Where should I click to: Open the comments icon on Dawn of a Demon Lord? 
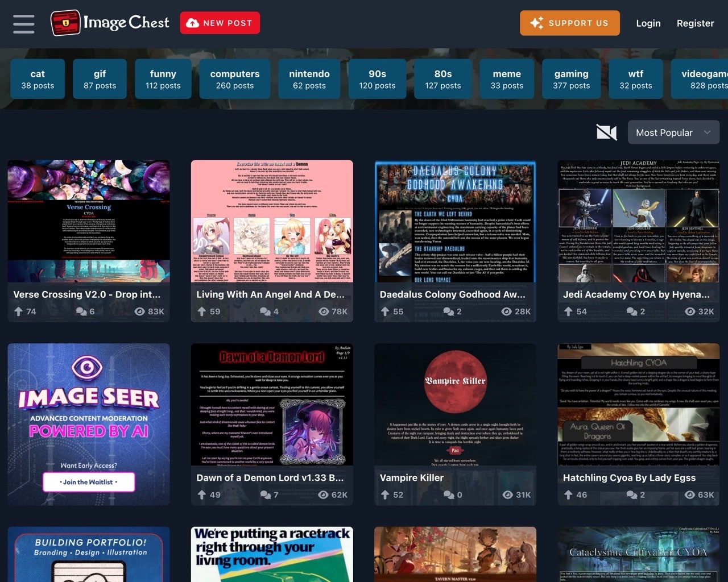pyautogui.click(x=265, y=495)
